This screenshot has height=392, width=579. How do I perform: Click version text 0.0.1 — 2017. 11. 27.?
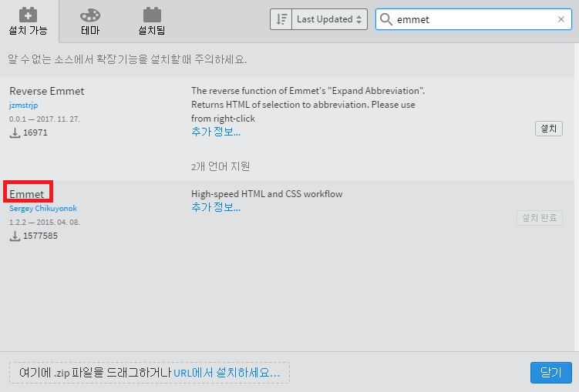click(x=45, y=119)
